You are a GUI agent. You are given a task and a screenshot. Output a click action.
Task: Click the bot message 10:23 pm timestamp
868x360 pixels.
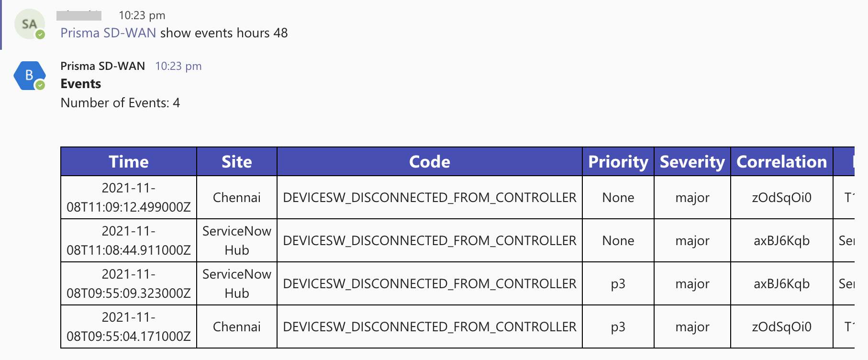[x=178, y=66]
